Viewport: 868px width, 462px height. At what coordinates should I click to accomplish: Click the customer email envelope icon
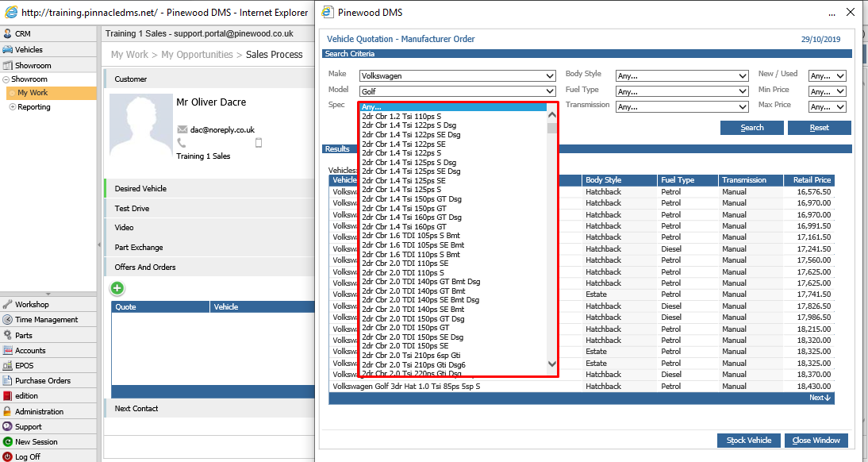point(182,129)
